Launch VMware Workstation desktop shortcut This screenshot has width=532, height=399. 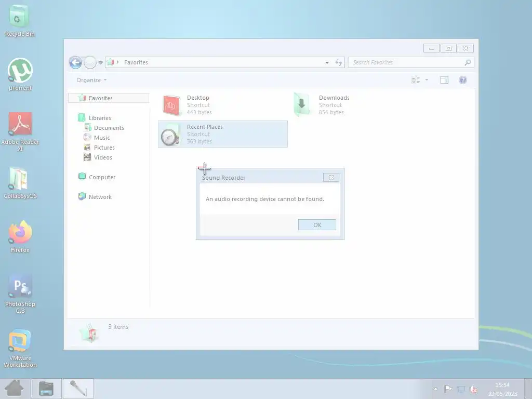pyautogui.click(x=20, y=349)
